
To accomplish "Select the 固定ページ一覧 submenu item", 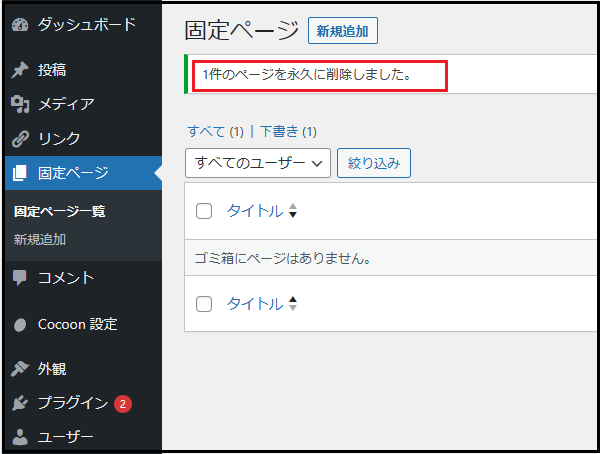I will point(59,211).
